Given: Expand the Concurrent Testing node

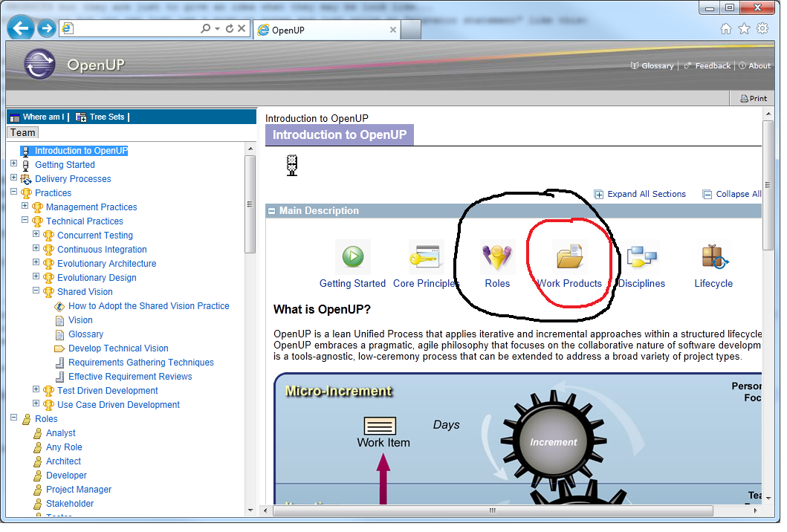Looking at the screenshot, I should pos(36,234).
